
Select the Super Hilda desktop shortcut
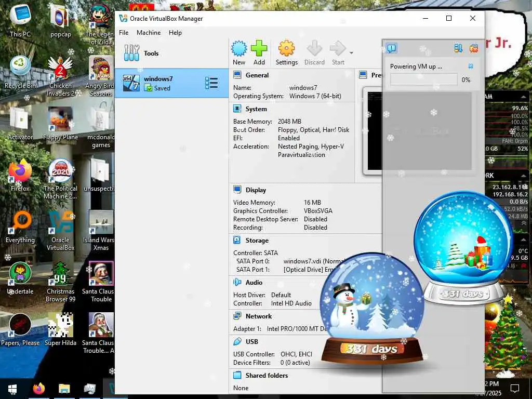[60, 330]
